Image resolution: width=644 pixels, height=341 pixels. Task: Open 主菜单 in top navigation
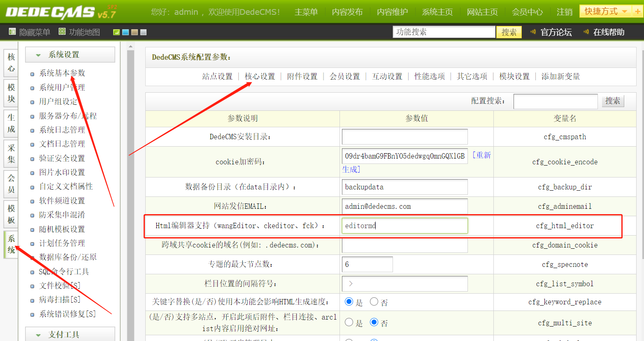(x=306, y=12)
